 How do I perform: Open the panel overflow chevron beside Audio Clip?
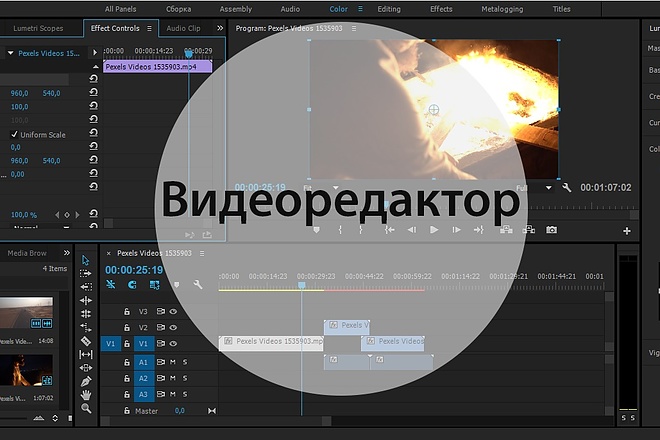220,28
